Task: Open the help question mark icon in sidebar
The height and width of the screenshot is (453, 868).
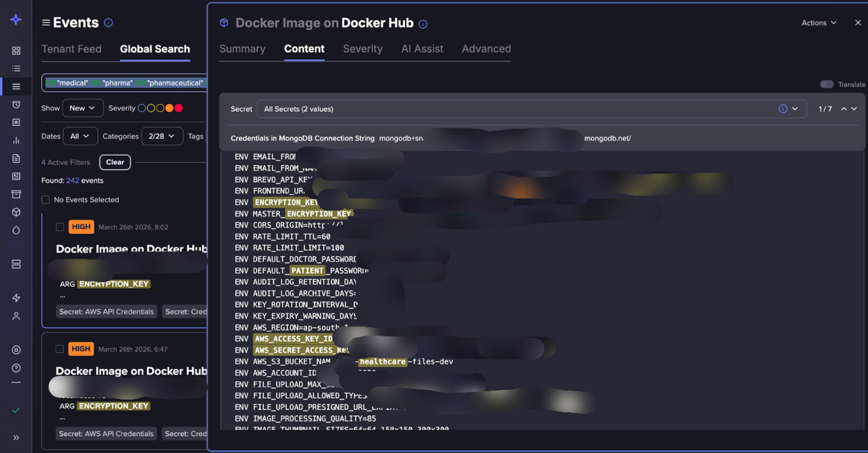Action: pos(16,368)
